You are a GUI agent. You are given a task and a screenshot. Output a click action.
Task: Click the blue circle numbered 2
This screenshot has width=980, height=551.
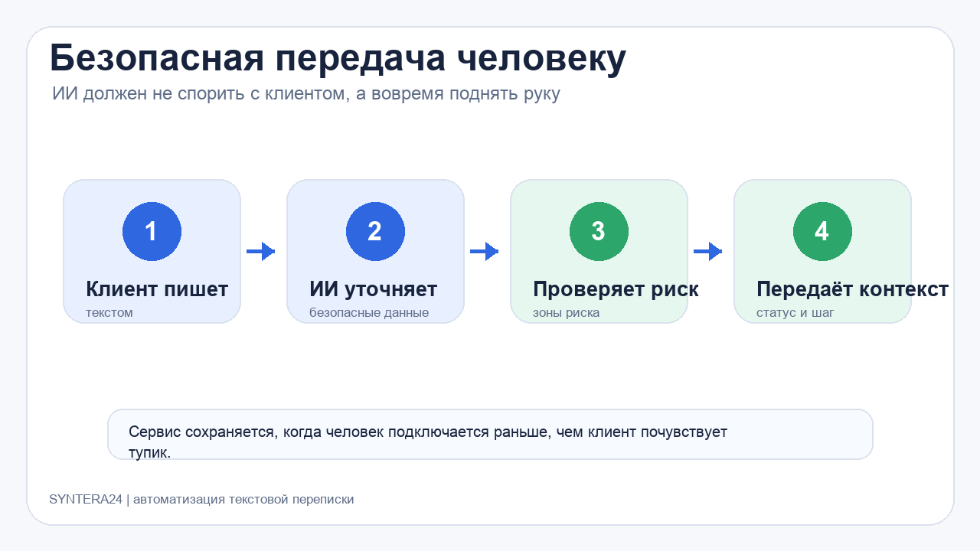375,231
